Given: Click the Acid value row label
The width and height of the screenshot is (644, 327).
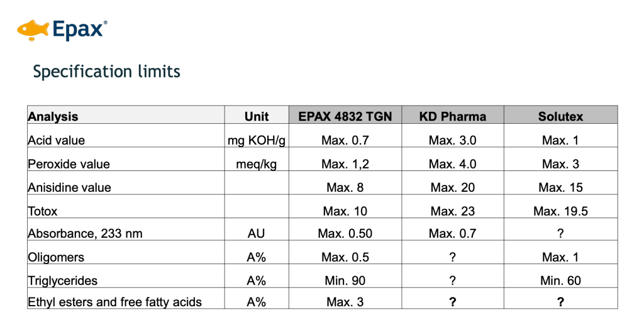Looking at the screenshot, I should coord(56,140).
